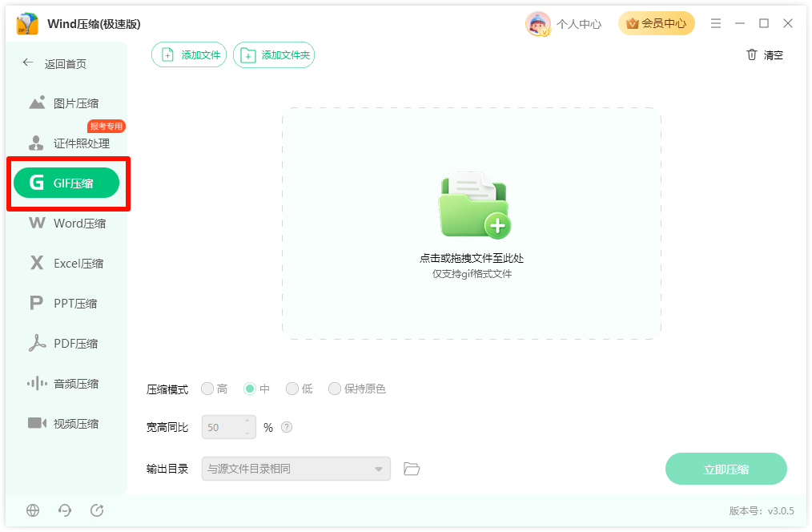The image size is (812, 532).
Task: Click the 报考专用 badge
Action: (x=107, y=126)
